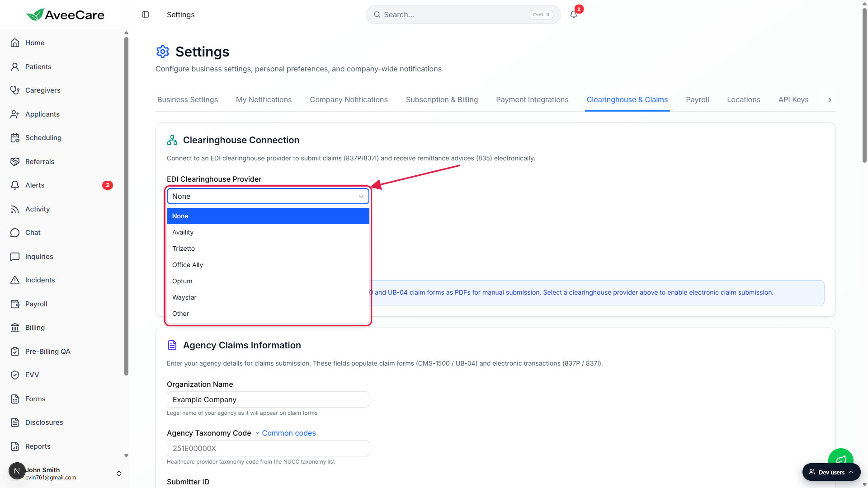Viewport: 868px width, 488px height.
Task: Click the Chat bubble icon
Action: 15,233
